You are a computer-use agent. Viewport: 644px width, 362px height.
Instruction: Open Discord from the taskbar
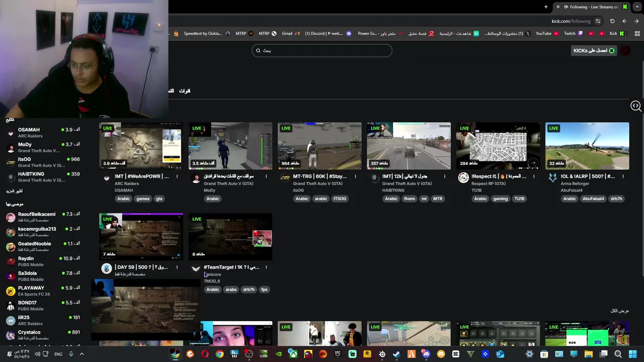(x=426, y=354)
